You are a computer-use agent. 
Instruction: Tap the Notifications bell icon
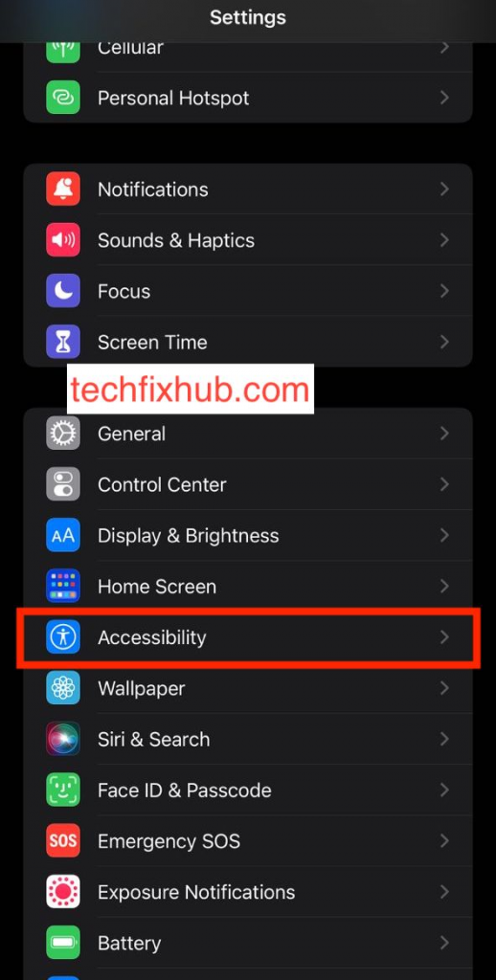pyautogui.click(x=62, y=189)
